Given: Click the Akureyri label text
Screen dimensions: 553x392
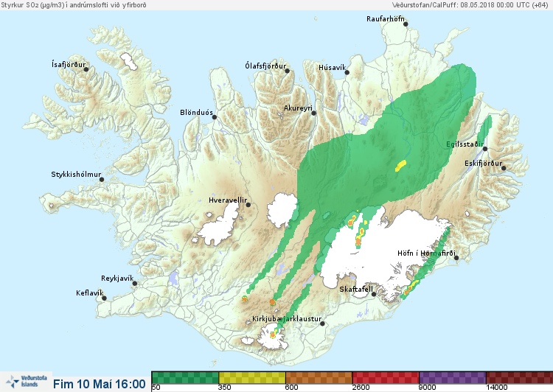Looking at the screenshot, I should [299, 108].
